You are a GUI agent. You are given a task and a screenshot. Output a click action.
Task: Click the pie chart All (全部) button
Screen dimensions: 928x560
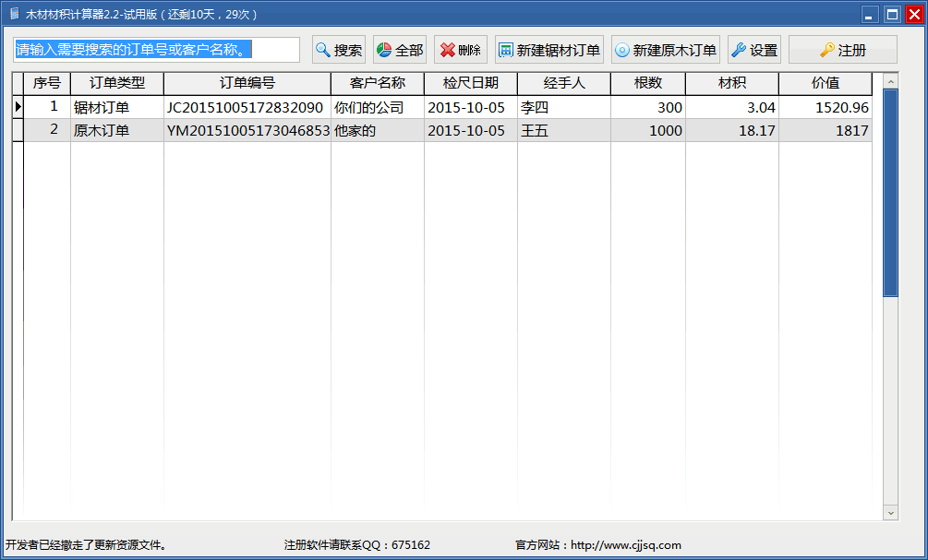399,50
